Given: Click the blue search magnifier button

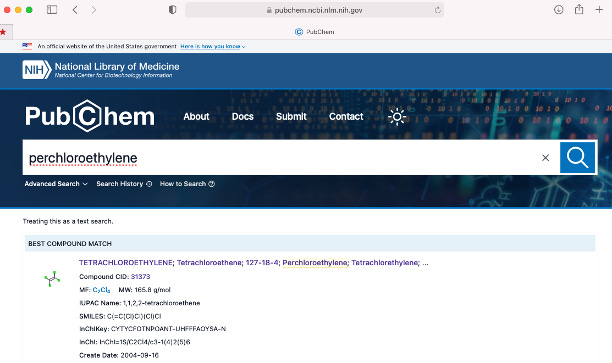Looking at the screenshot, I should (x=577, y=157).
